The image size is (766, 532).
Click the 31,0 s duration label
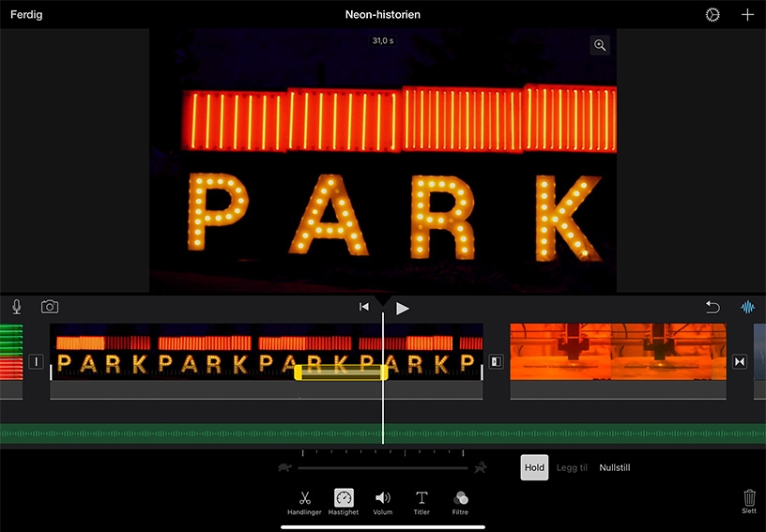[x=382, y=40]
